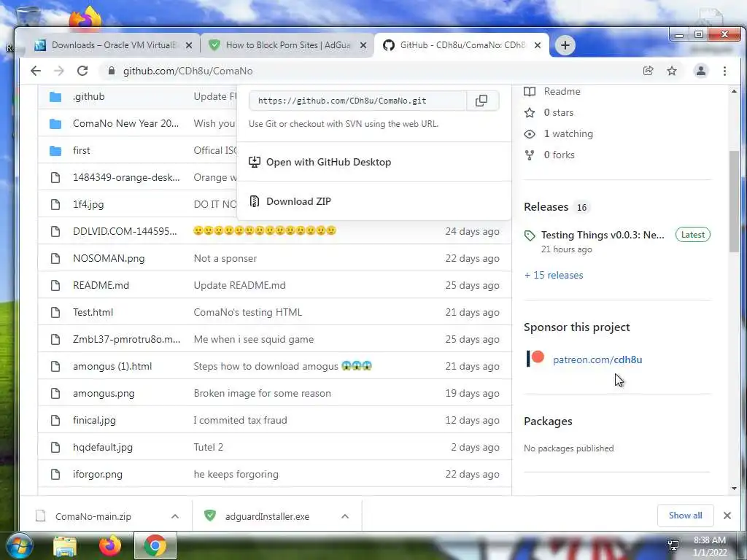The image size is (747, 560).
Task: Close the How to Block Porn Sites tab
Action: point(363,45)
